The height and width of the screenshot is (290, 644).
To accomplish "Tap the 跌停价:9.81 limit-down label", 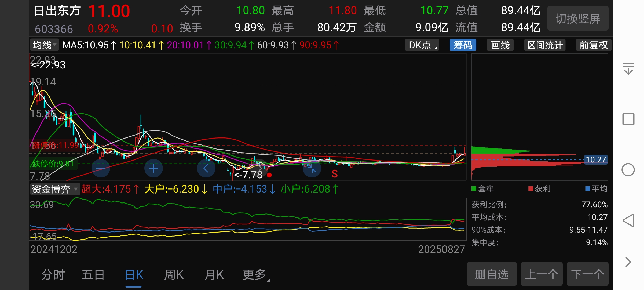I will [x=53, y=164].
